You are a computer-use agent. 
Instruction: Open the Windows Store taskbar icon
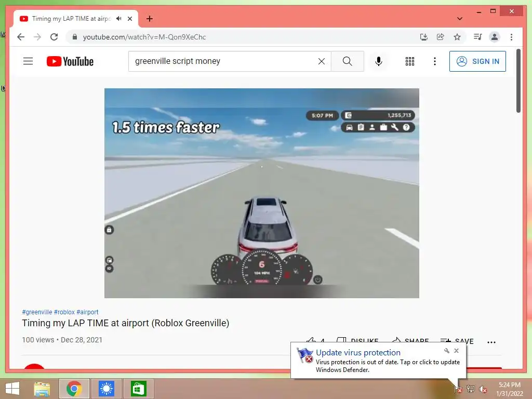pos(138,389)
